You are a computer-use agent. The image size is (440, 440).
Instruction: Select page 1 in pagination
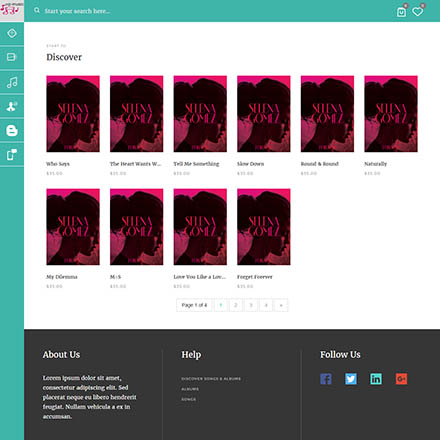(221, 305)
